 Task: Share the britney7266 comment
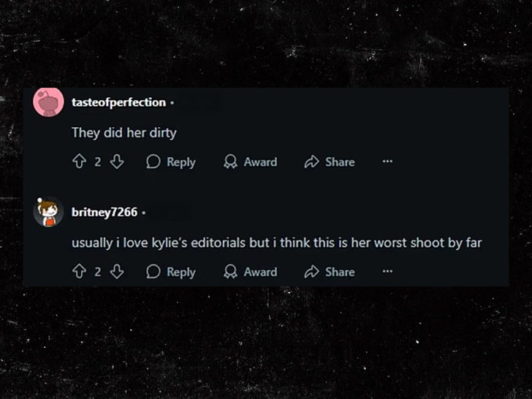(330, 272)
